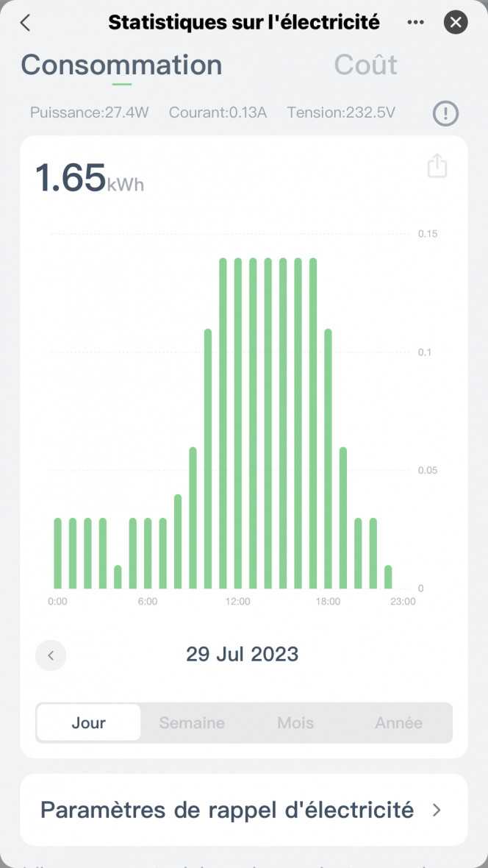Tap the 18:00 consumption bar
The width and height of the screenshot is (488, 868).
(328, 459)
